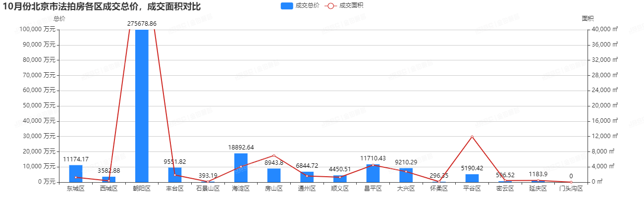Click the 平谷区 red line peak point
This screenshot has height=198, width=644.
click(472, 137)
